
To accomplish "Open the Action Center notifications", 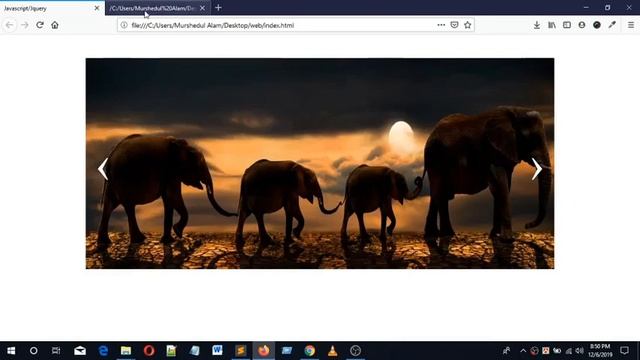I will (624, 351).
